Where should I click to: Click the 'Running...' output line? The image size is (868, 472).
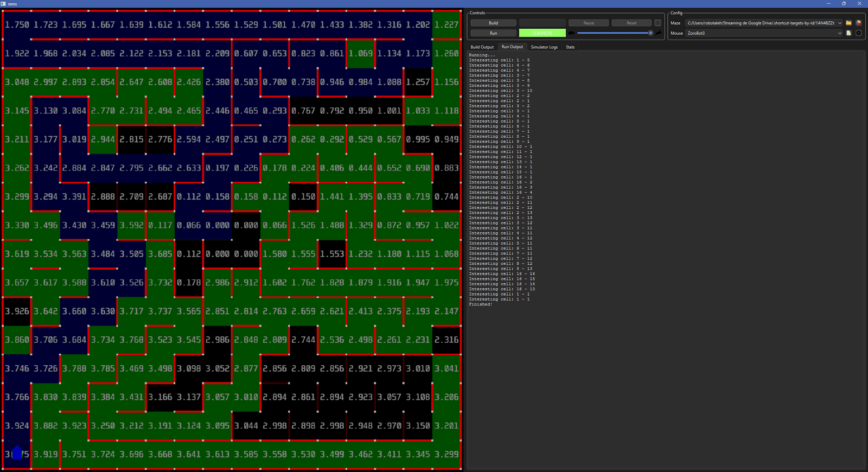tap(482, 55)
